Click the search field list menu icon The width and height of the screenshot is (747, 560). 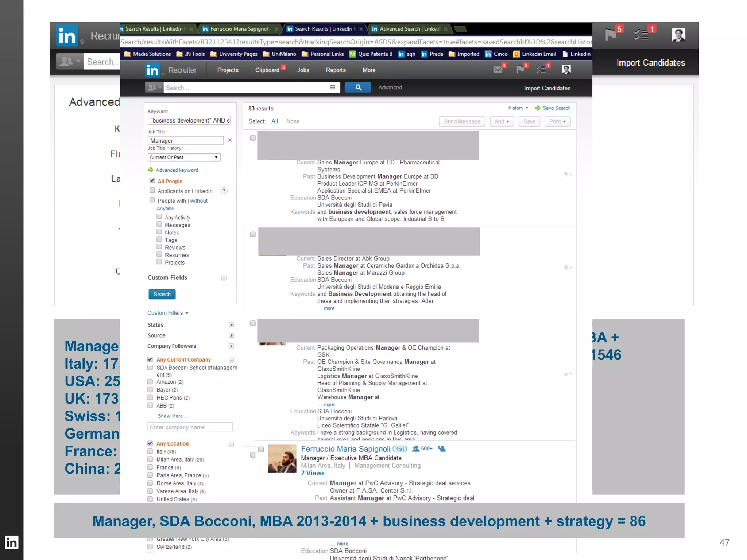pos(332,87)
